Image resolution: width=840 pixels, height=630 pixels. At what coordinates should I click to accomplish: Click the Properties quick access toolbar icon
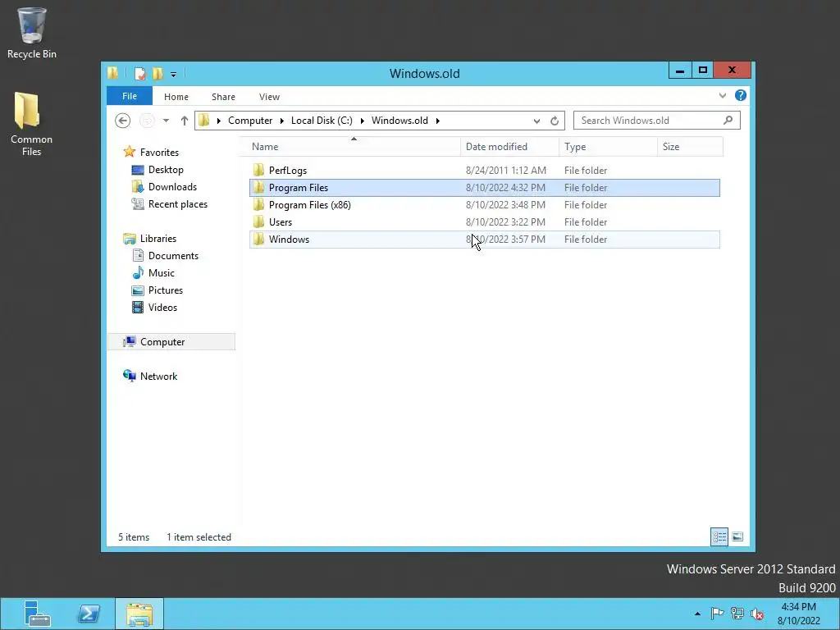coord(139,73)
